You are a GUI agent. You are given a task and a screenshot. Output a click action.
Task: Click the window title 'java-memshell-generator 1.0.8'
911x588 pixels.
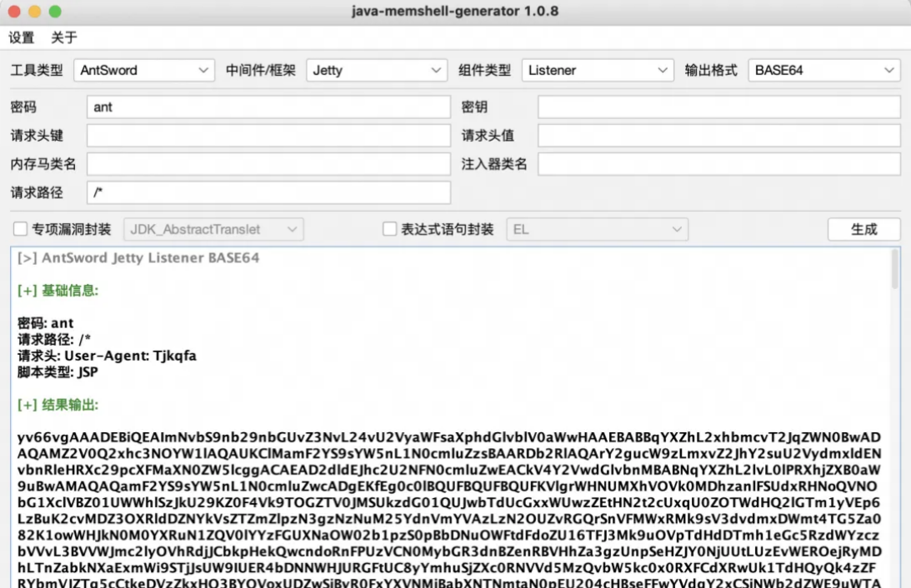coord(455,11)
